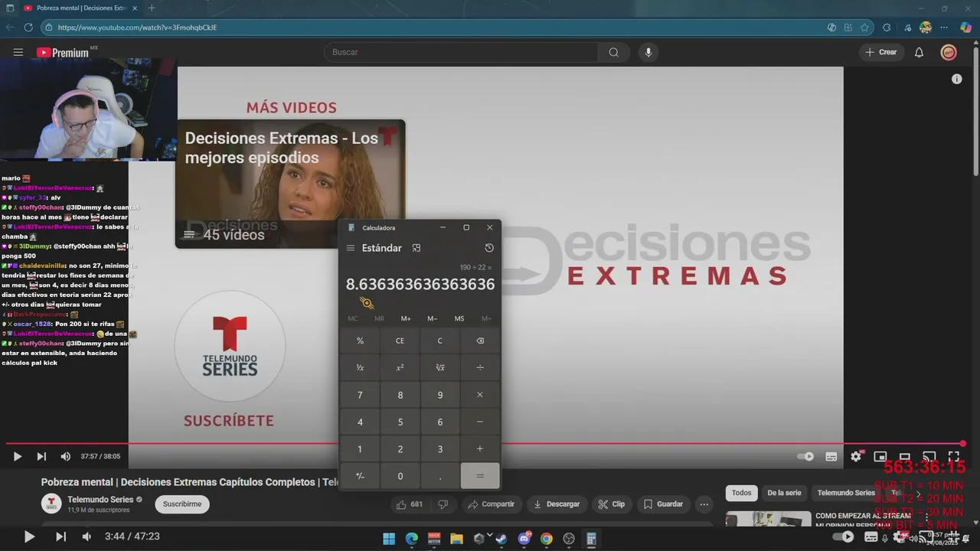Mute the YouTube player volume
This screenshot has height=551, width=980.
point(66,456)
